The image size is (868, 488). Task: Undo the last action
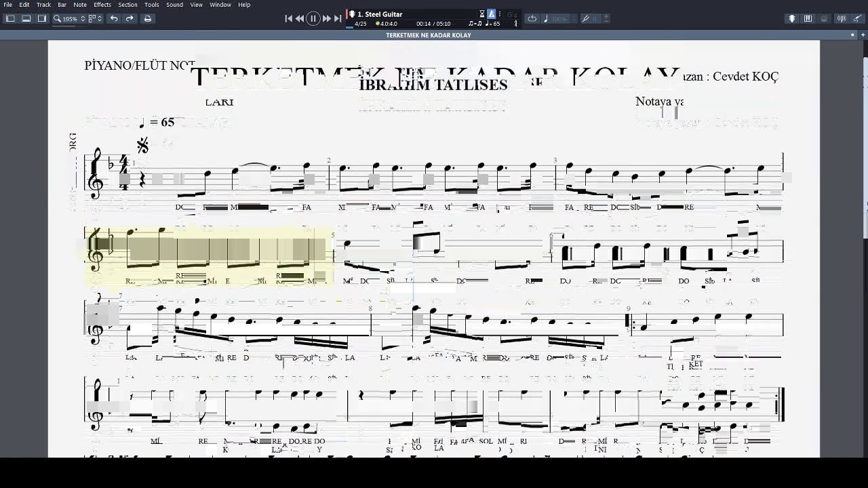114,18
